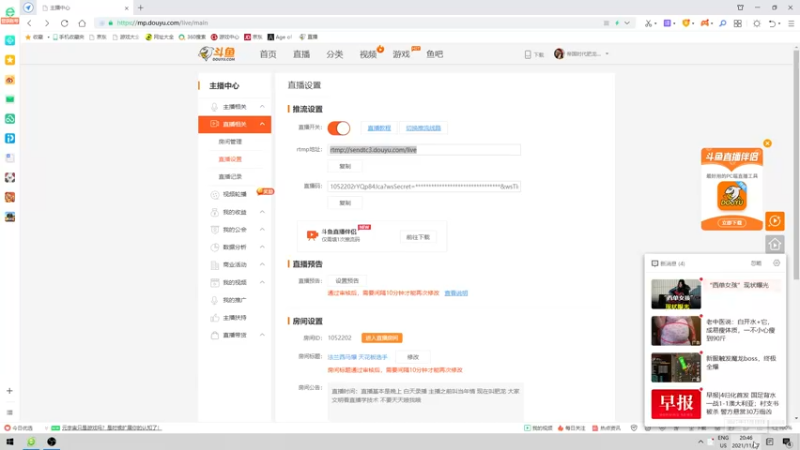The image size is (800, 450).
Task: Open 分类 in Douyu navigation
Action: click(335, 54)
